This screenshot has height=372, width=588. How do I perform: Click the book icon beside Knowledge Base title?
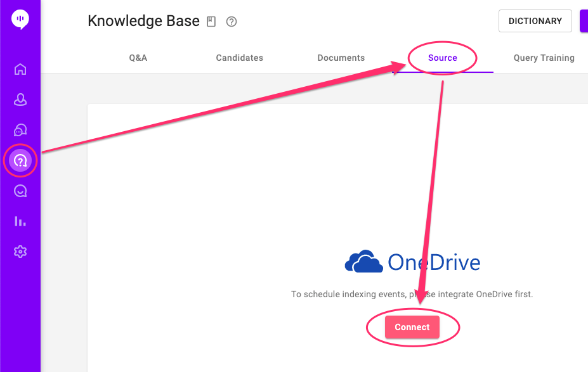211,22
